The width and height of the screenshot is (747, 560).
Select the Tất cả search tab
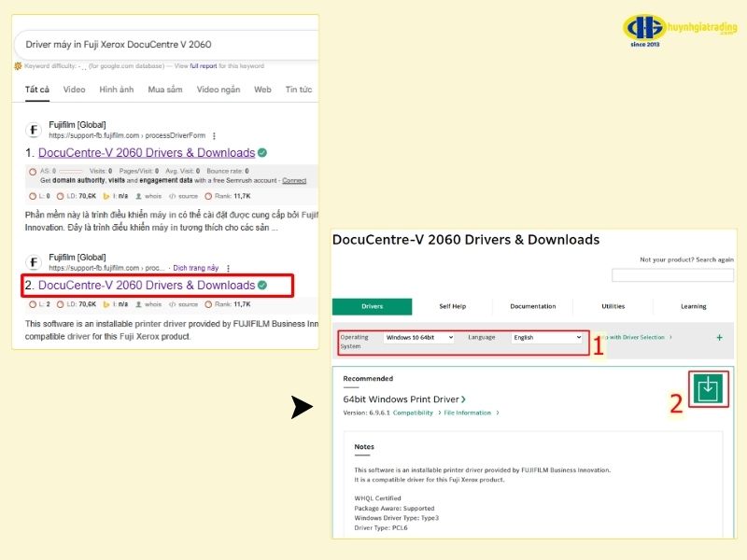click(x=37, y=90)
